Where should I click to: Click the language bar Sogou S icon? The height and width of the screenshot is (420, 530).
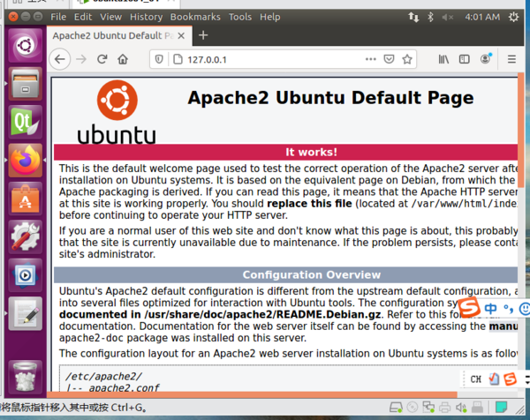510,379
